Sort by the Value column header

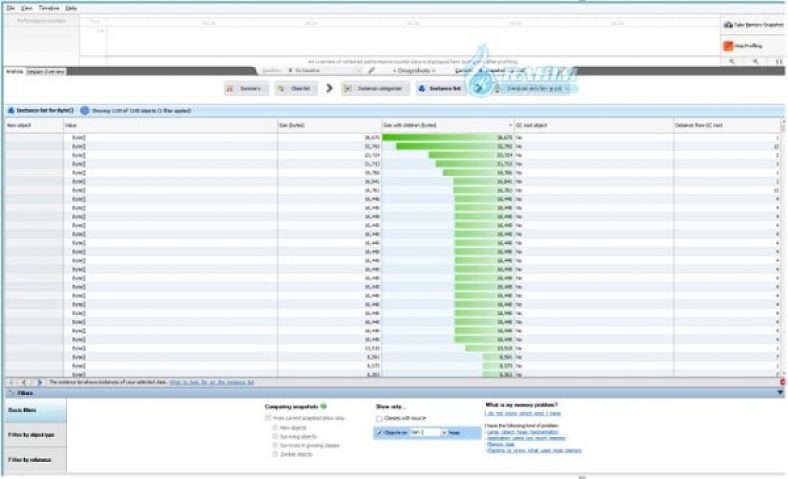[170, 125]
